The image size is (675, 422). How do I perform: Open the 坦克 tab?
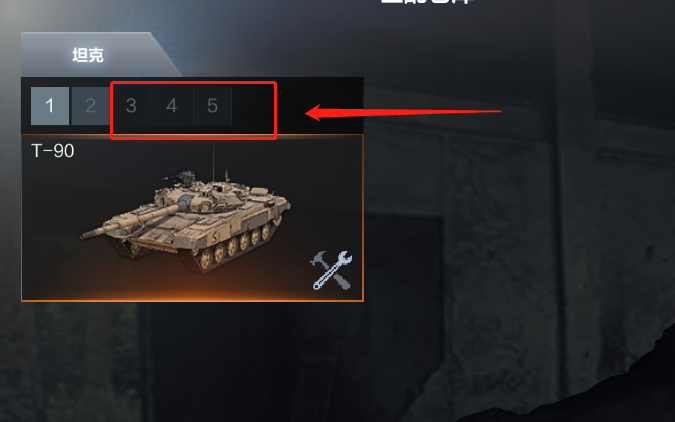88,55
